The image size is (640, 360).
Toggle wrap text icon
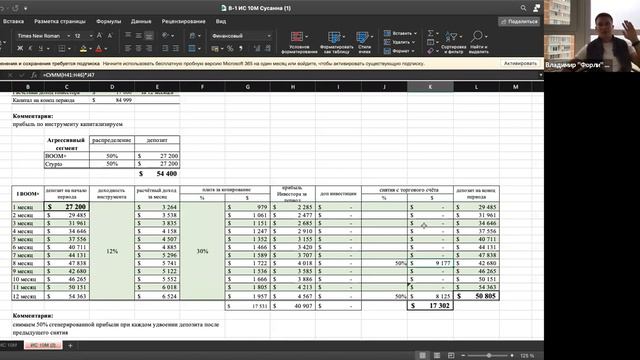(192, 36)
